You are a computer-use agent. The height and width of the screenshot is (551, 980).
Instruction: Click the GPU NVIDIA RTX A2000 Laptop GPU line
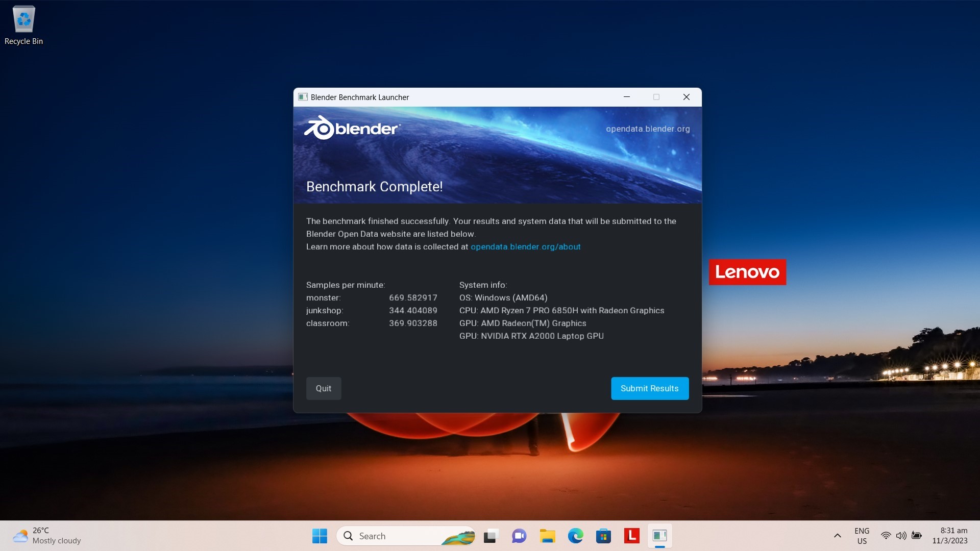[x=531, y=336]
